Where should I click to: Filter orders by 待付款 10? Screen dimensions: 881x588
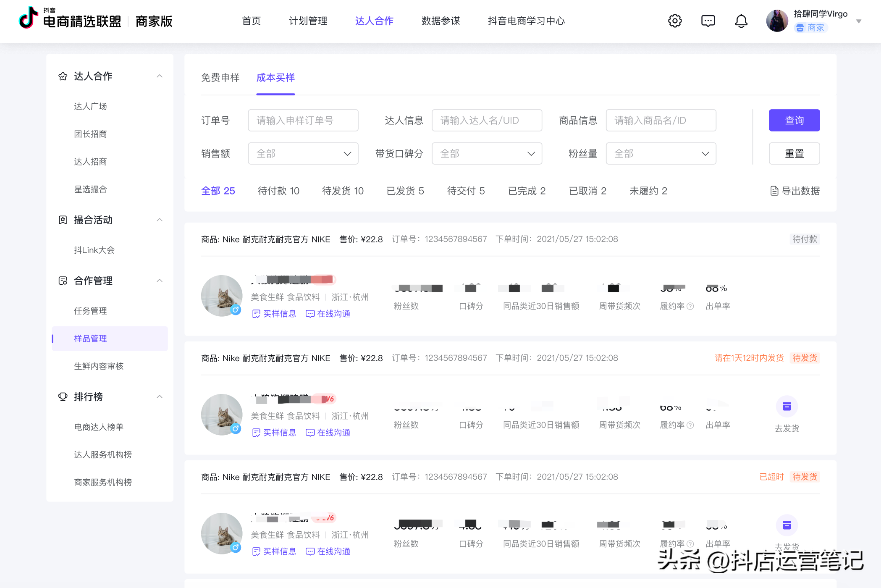tap(278, 191)
